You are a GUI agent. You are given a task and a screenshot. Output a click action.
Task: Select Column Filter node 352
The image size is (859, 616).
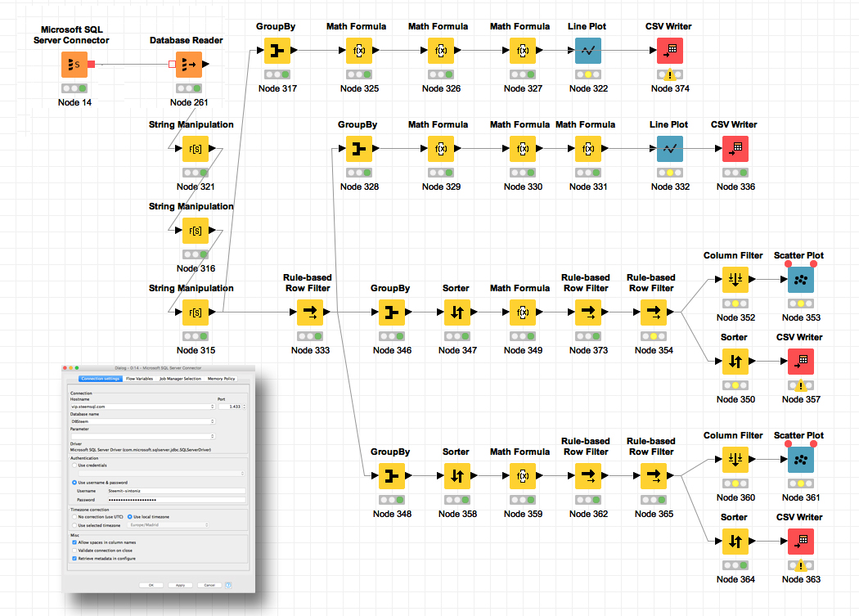click(x=735, y=280)
